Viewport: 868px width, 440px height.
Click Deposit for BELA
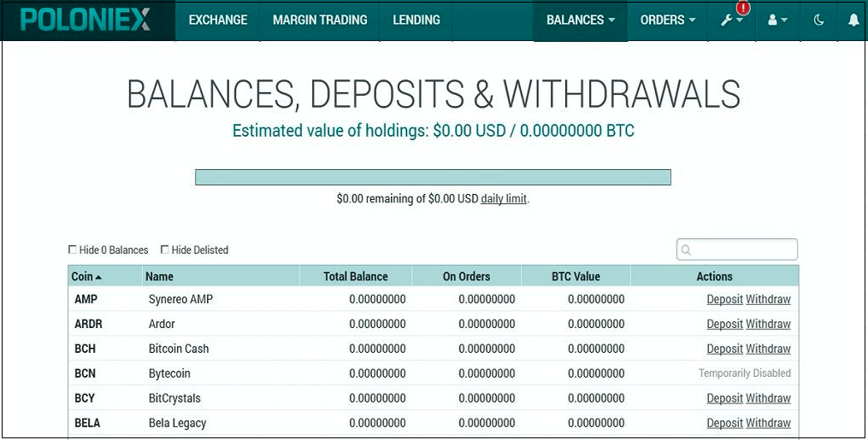point(724,423)
